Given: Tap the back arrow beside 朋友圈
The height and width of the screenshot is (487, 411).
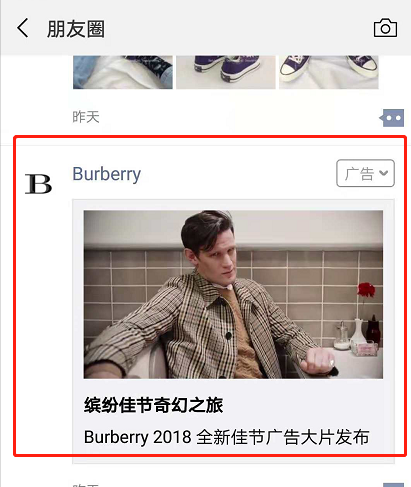Looking at the screenshot, I should (23, 28).
